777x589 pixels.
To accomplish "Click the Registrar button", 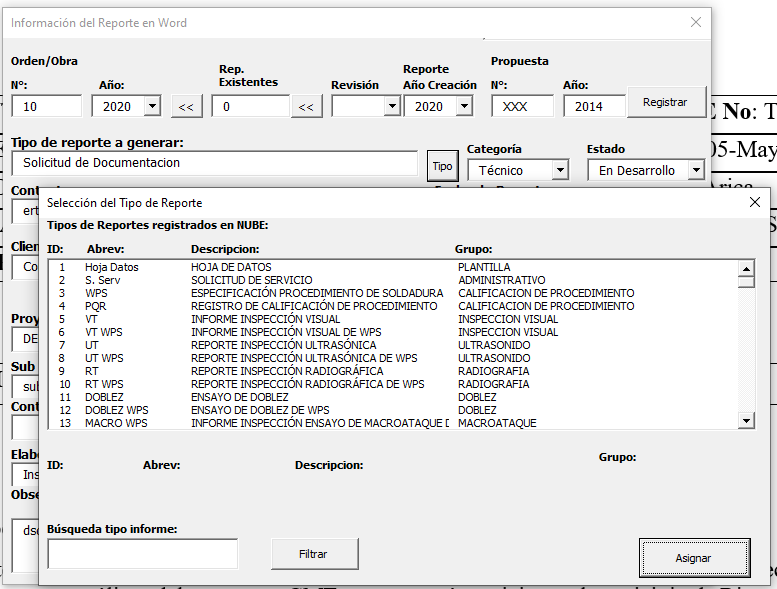I will point(665,102).
